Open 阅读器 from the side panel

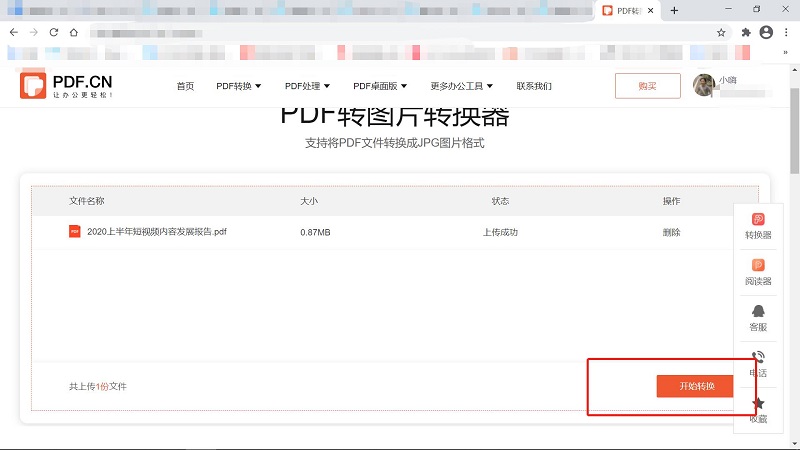[x=758, y=272]
